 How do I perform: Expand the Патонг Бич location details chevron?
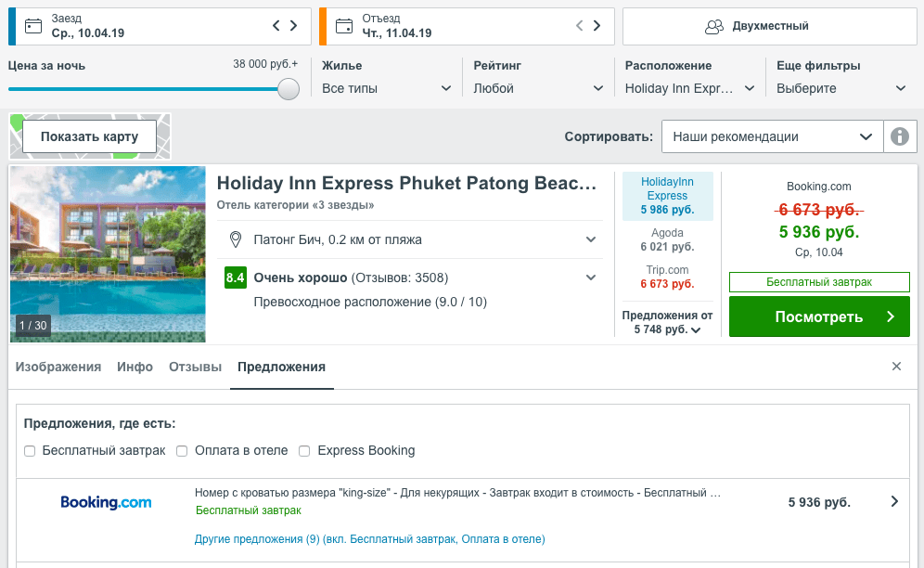590,239
